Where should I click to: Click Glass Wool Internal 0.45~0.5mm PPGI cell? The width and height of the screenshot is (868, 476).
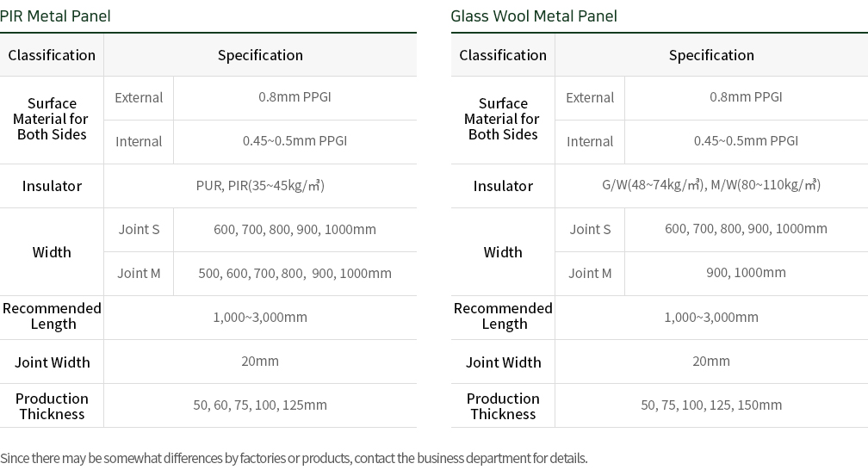tap(747, 142)
